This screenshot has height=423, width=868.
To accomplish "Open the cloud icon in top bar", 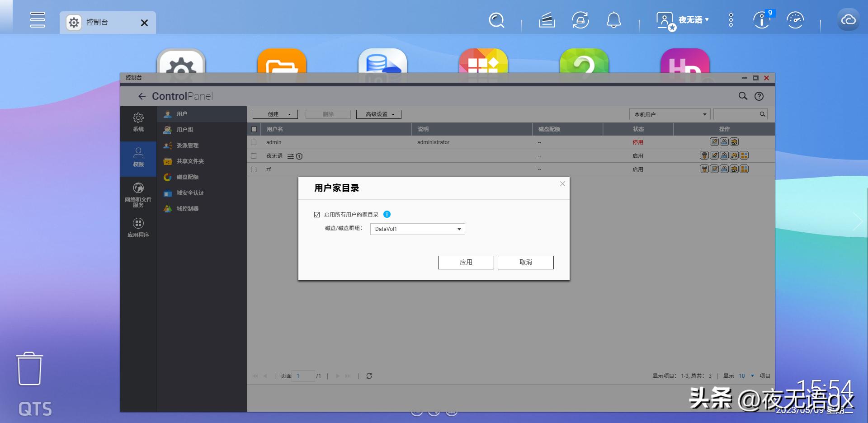I will pos(848,20).
